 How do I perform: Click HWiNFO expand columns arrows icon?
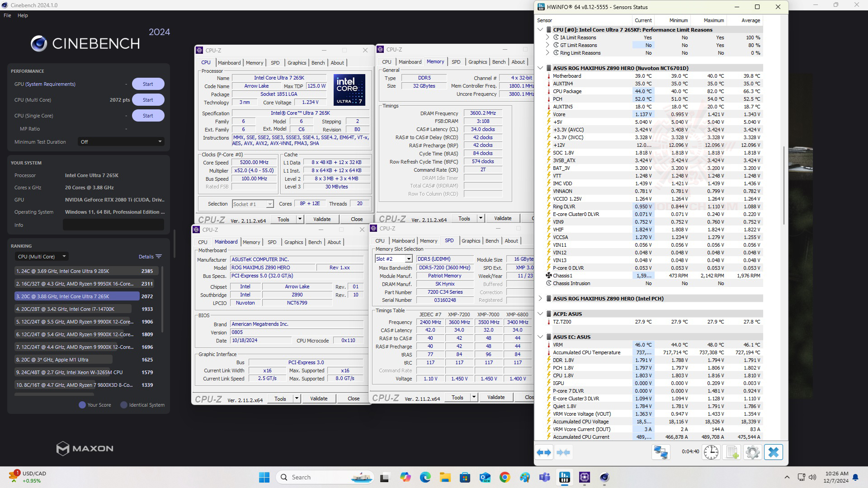544,452
